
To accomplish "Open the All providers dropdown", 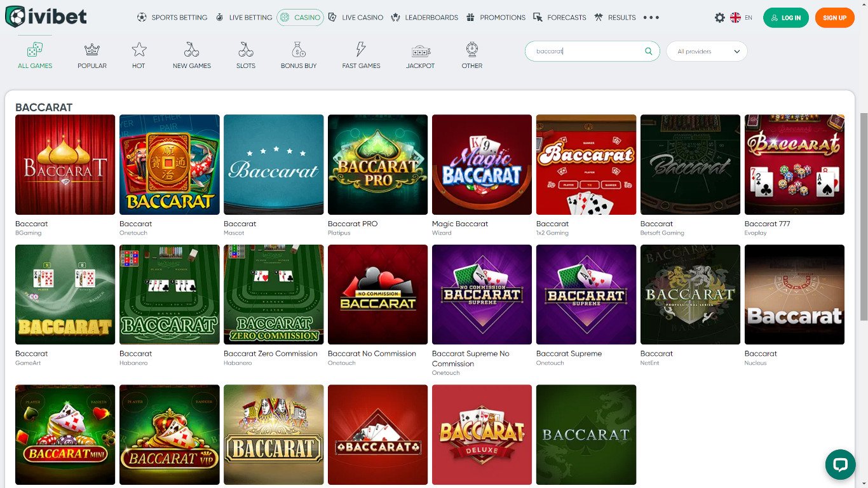I will click(706, 51).
